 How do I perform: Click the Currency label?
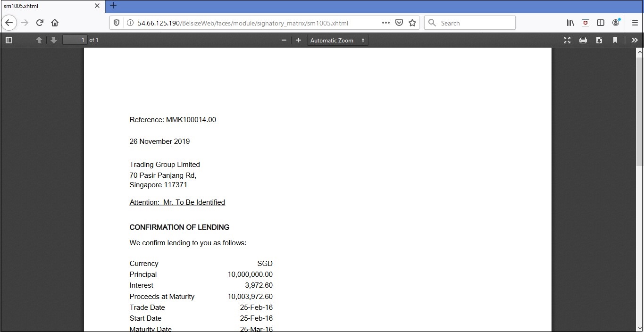[x=144, y=264]
